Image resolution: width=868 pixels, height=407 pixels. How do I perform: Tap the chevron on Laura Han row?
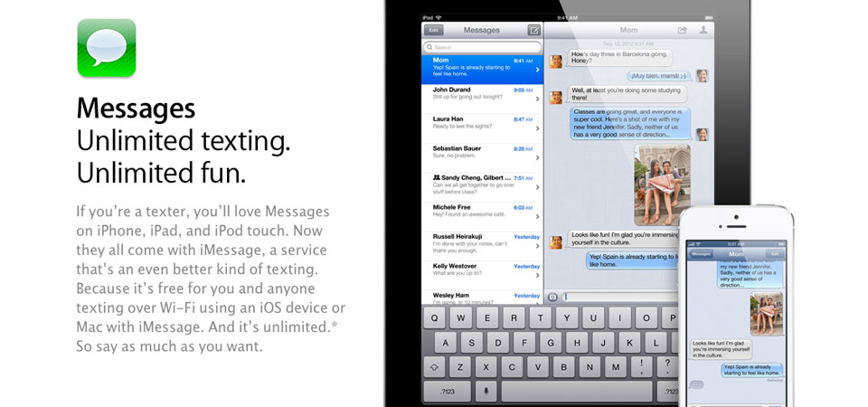click(x=537, y=128)
